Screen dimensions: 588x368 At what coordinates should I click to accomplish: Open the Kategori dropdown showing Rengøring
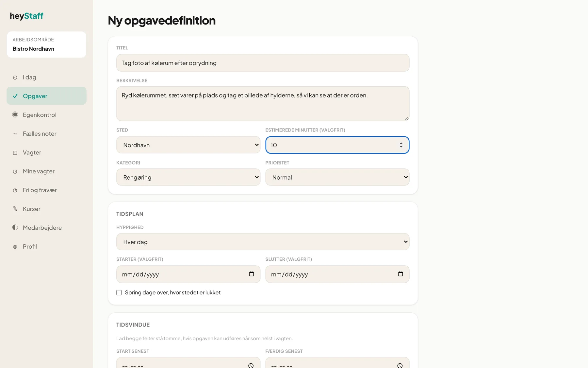[x=188, y=177]
